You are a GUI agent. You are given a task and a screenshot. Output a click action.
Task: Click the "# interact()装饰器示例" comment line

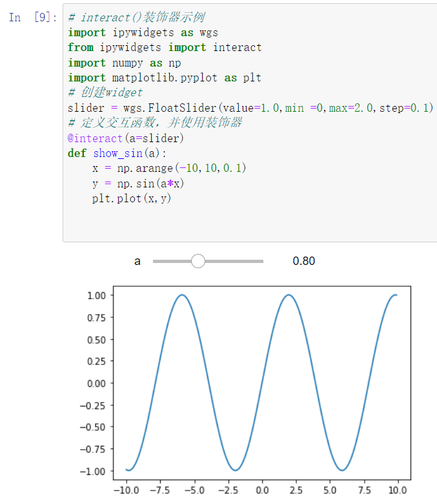pos(136,17)
